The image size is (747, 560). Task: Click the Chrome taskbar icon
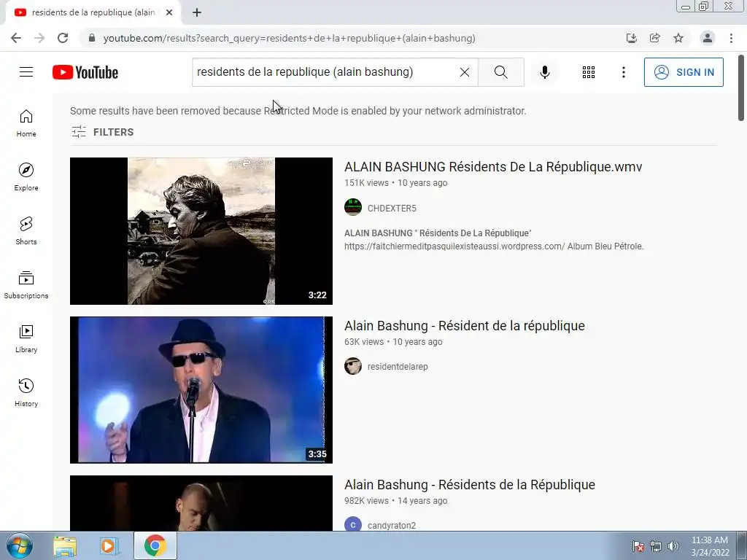point(155,545)
